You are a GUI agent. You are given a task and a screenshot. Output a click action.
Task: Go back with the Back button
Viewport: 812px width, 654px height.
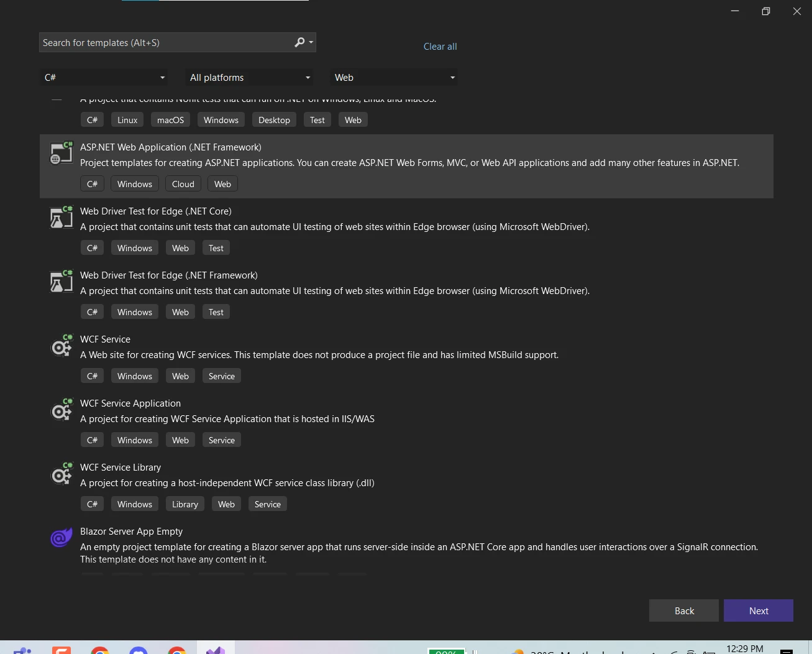click(x=683, y=610)
